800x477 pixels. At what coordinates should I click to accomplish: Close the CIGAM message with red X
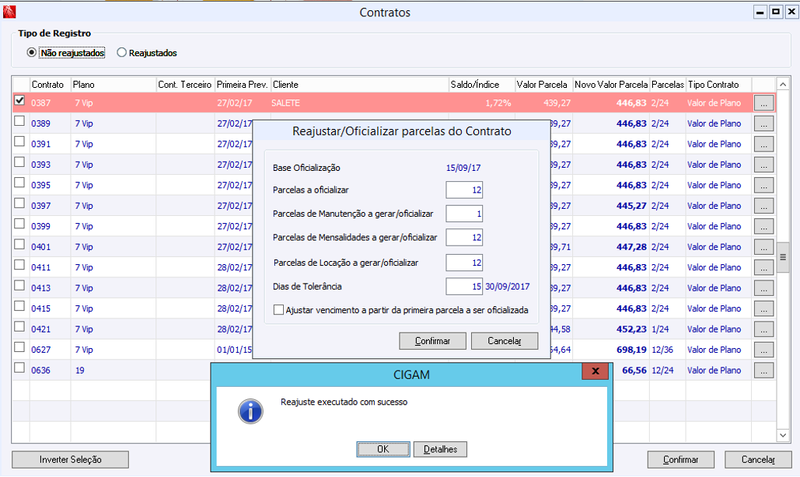coord(595,371)
